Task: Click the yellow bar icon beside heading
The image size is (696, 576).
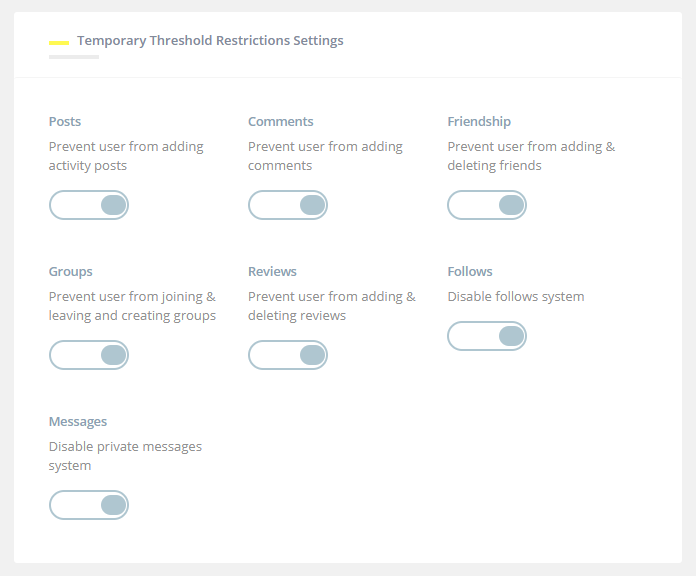Action: 59,43
